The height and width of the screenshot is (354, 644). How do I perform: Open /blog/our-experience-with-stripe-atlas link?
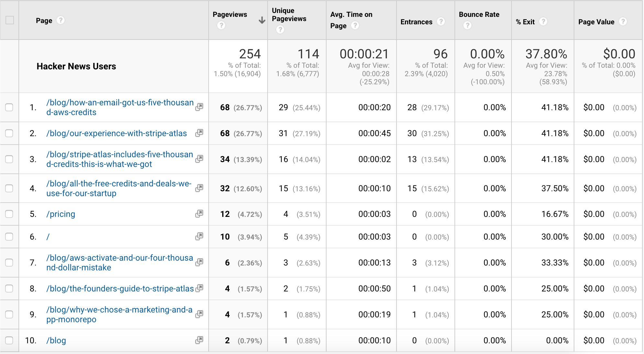pyautogui.click(x=117, y=133)
